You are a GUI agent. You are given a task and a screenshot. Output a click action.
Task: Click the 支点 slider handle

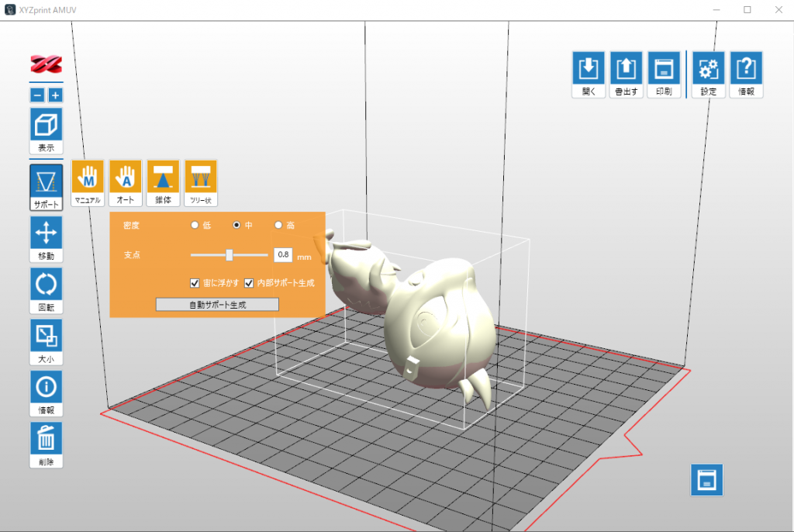click(230, 255)
